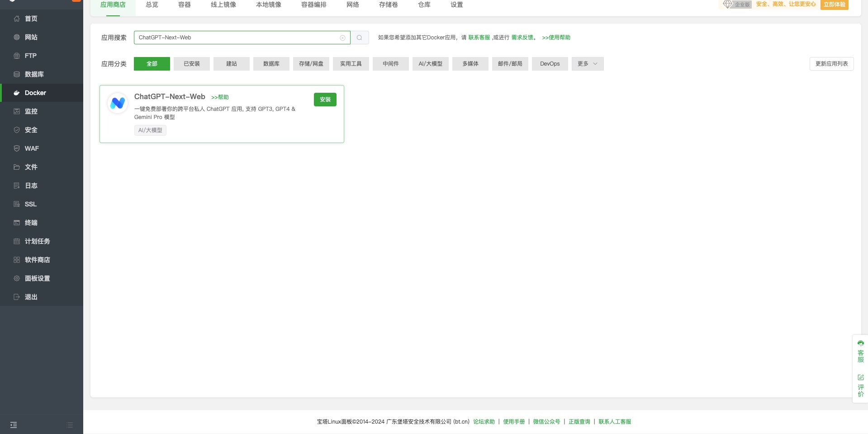Expand the 更多 category dropdown
868x434 pixels.
click(x=587, y=64)
